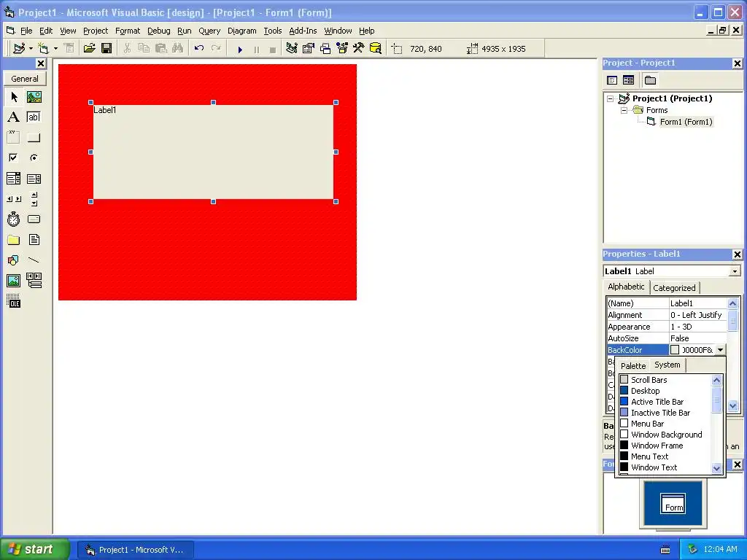Select the FileListBox control tool
747x560 pixels.
[x=34, y=240]
